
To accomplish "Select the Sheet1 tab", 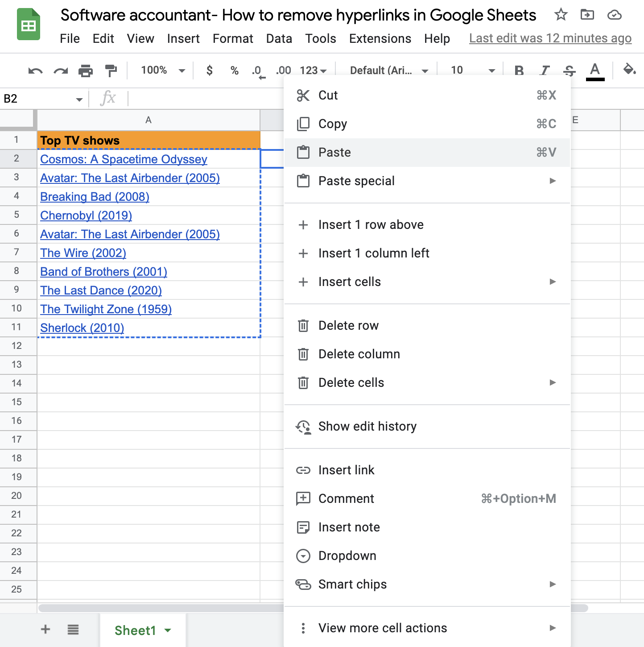I will pyautogui.click(x=143, y=630).
